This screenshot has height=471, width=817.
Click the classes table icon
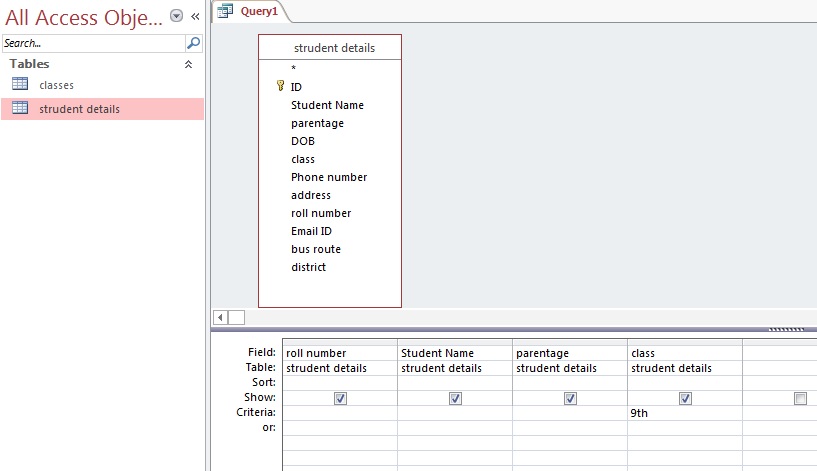point(20,85)
